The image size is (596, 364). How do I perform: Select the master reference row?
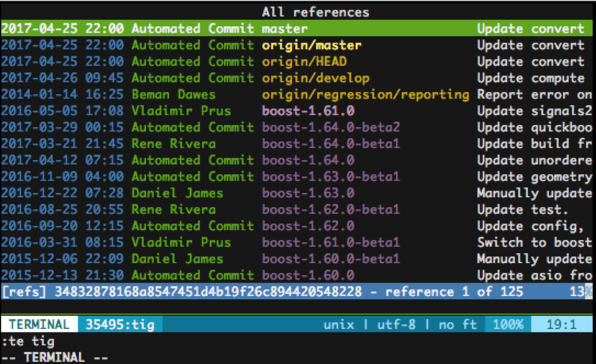(285, 29)
